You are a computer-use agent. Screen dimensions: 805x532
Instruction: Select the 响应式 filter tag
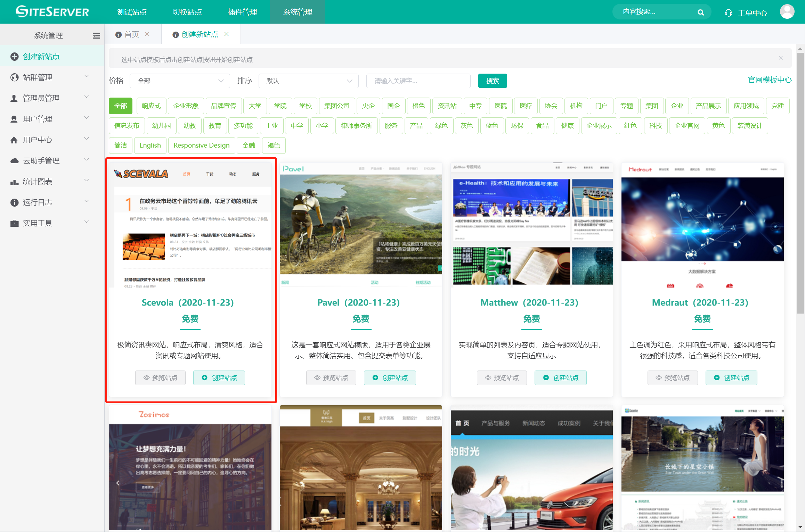pos(151,106)
